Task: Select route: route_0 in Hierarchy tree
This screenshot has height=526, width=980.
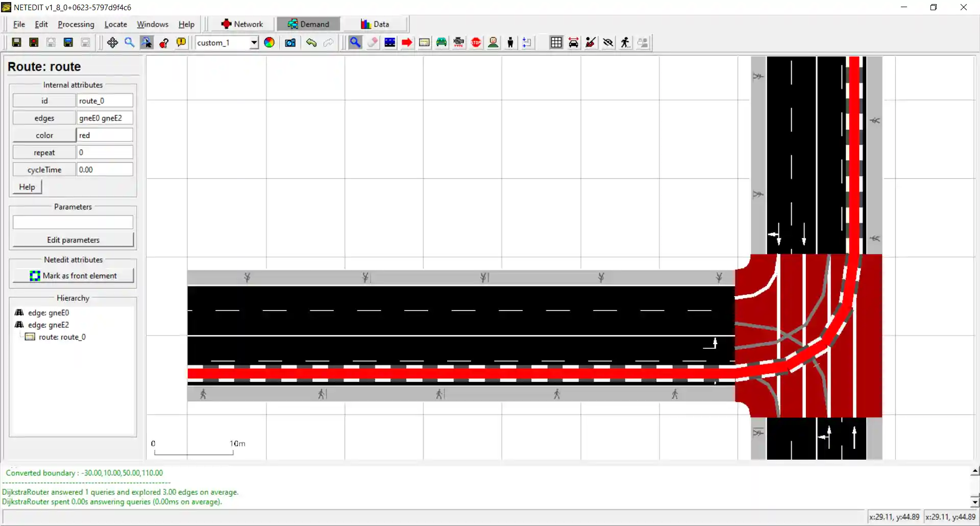Action: point(62,337)
